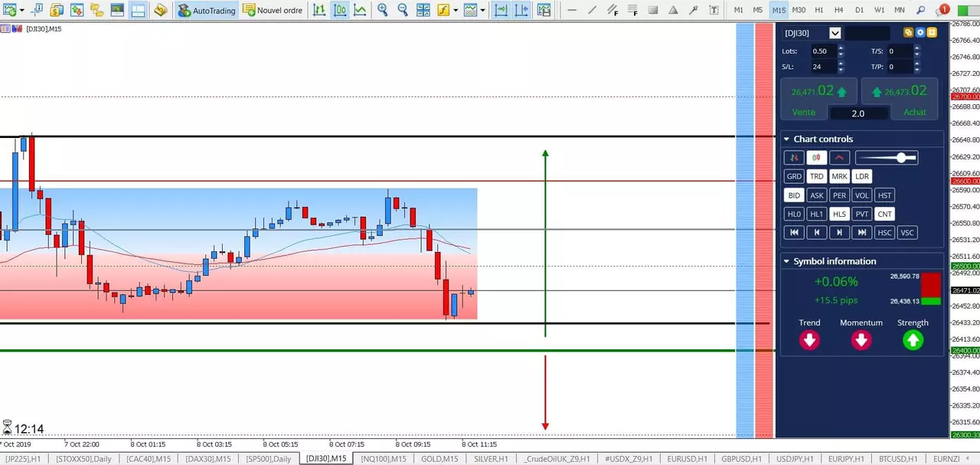Select the arrow drawing tool

693,11
